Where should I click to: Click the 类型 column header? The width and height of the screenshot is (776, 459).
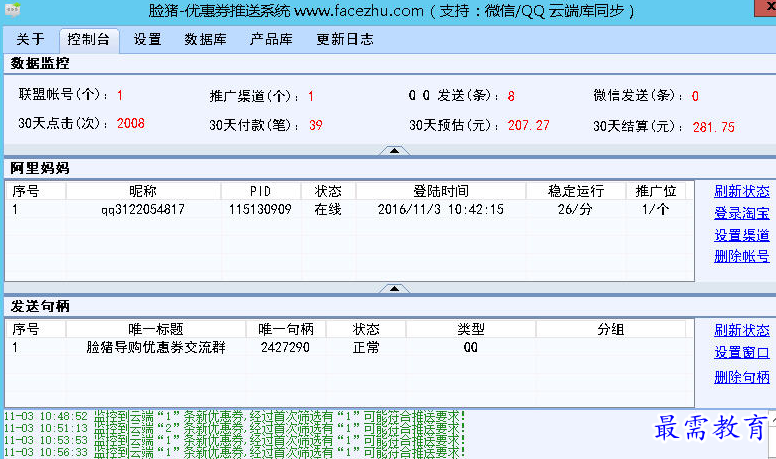tap(471, 329)
